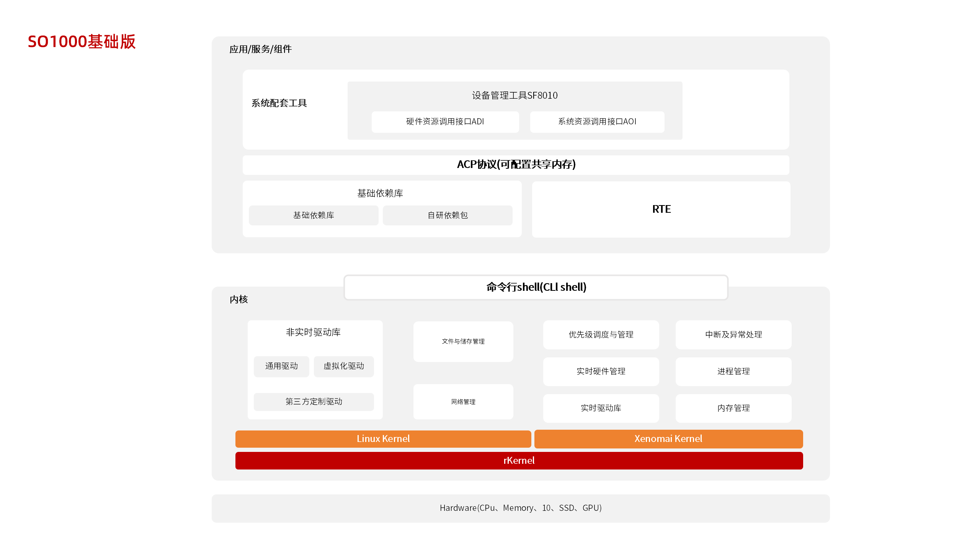Select the red rKernel bar
Viewport: 980px width, 551px height.
(x=519, y=461)
